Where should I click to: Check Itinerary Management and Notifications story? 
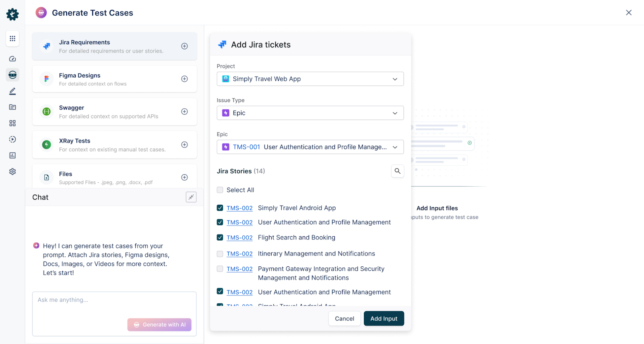coord(220,254)
